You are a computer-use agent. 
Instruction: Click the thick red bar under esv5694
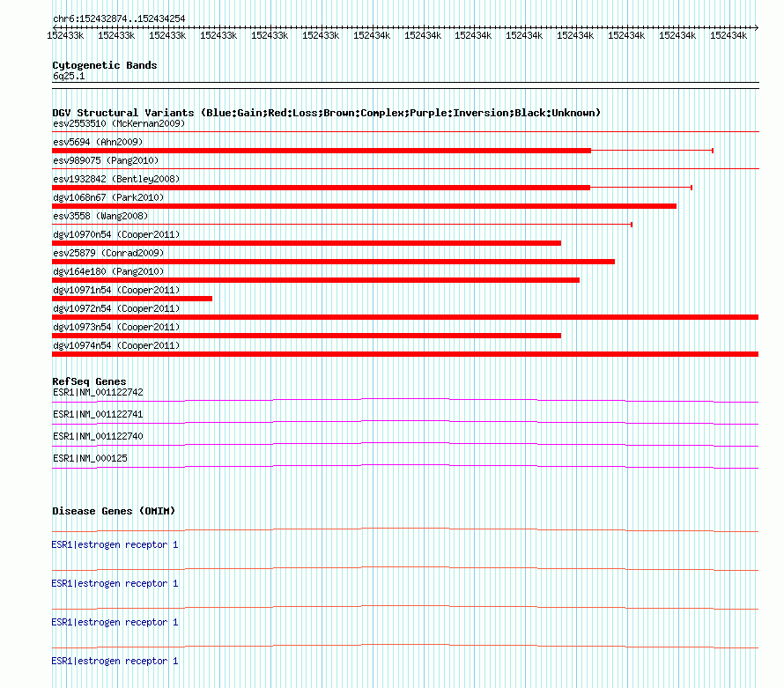pos(322,151)
